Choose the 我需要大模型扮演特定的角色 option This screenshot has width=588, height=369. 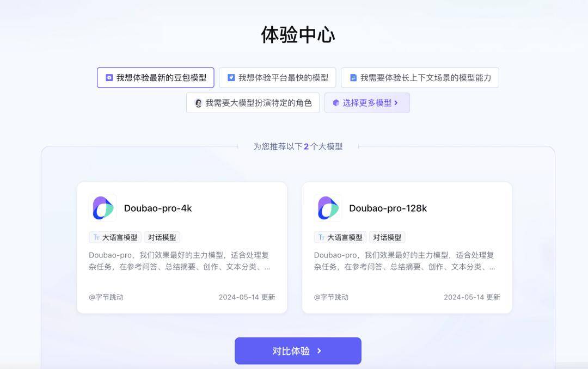253,103
